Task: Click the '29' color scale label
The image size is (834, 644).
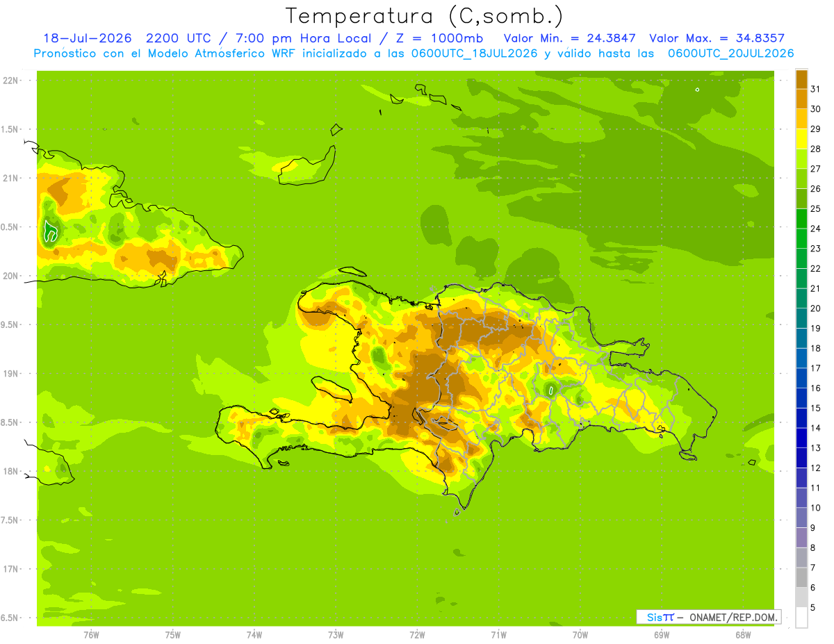Action: pyautogui.click(x=816, y=129)
